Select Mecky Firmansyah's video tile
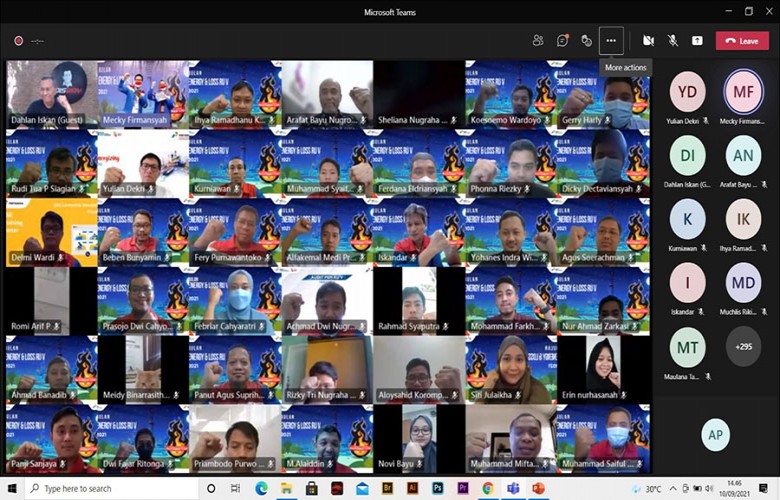Screen dimensions: 780x500 click(143, 95)
